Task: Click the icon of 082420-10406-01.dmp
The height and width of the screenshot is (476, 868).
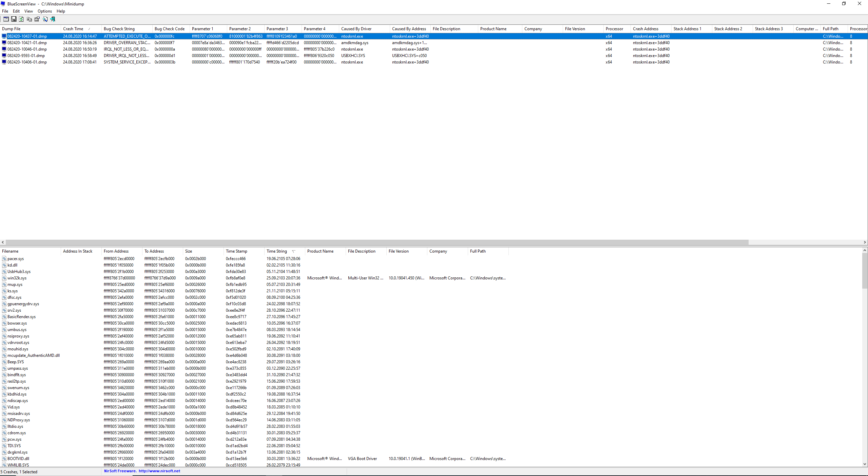Action: tap(4, 62)
